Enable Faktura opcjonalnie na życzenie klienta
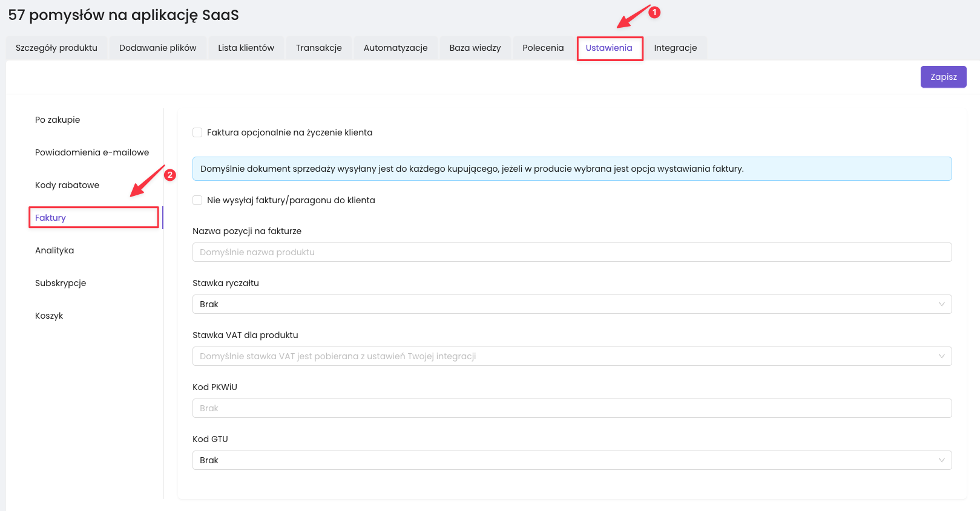Image resolution: width=980 pixels, height=511 pixels. pyautogui.click(x=197, y=132)
